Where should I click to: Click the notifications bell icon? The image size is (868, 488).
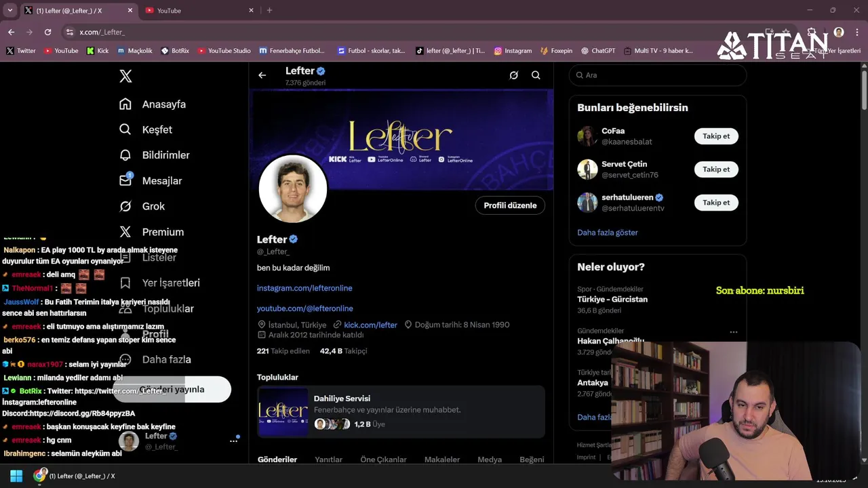coord(125,155)
